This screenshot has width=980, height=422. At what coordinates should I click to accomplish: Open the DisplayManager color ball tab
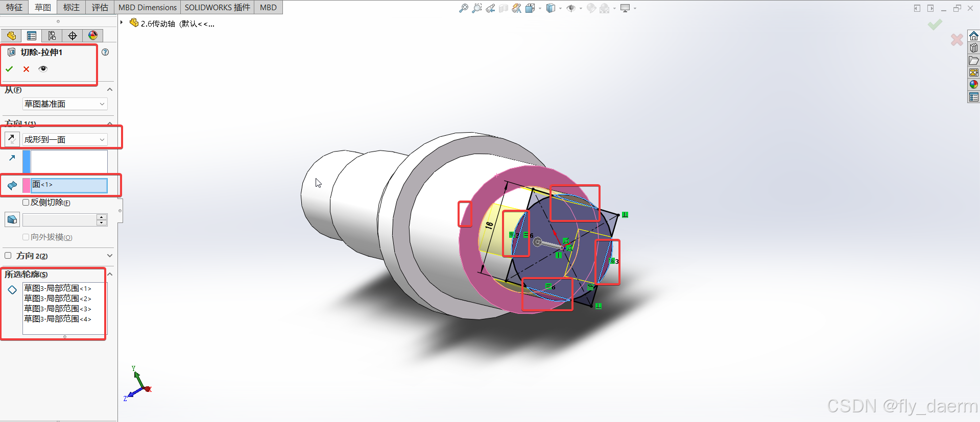[93, 36]
